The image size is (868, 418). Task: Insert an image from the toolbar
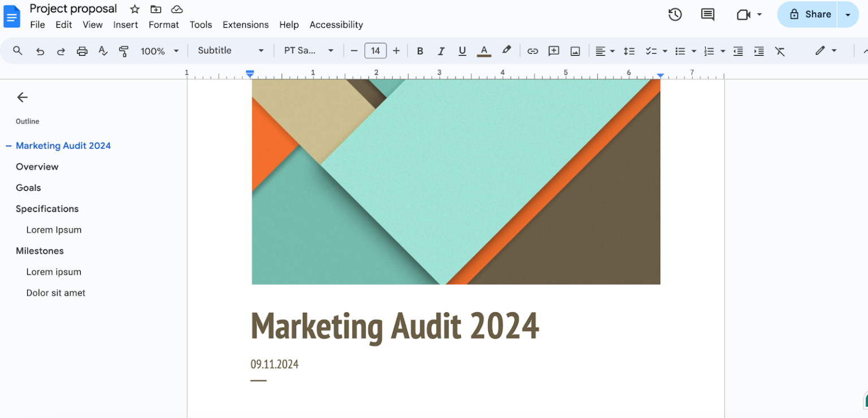click(575, 50)
